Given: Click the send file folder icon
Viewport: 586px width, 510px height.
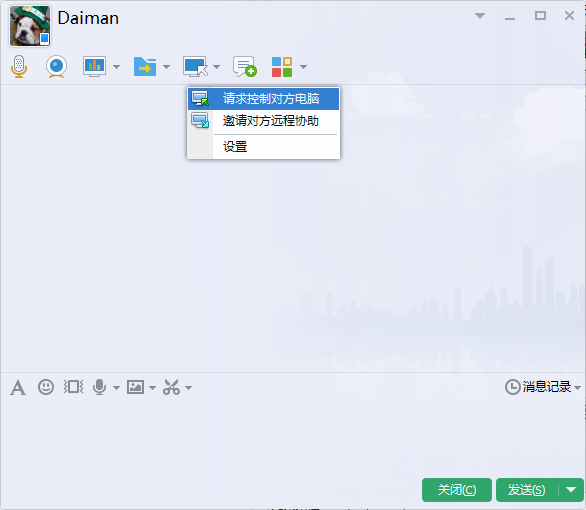Looking at the screenshot, I should (145, 67).
